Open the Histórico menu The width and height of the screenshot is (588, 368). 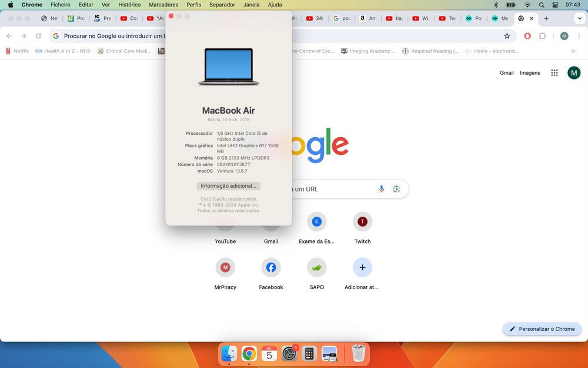pos(129,5)
